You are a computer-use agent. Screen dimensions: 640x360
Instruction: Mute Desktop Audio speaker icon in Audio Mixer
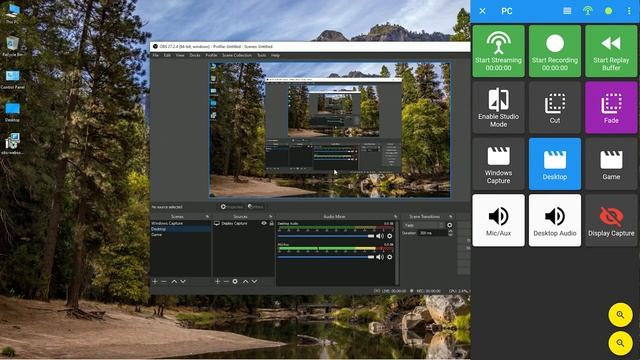coord(380,236)
